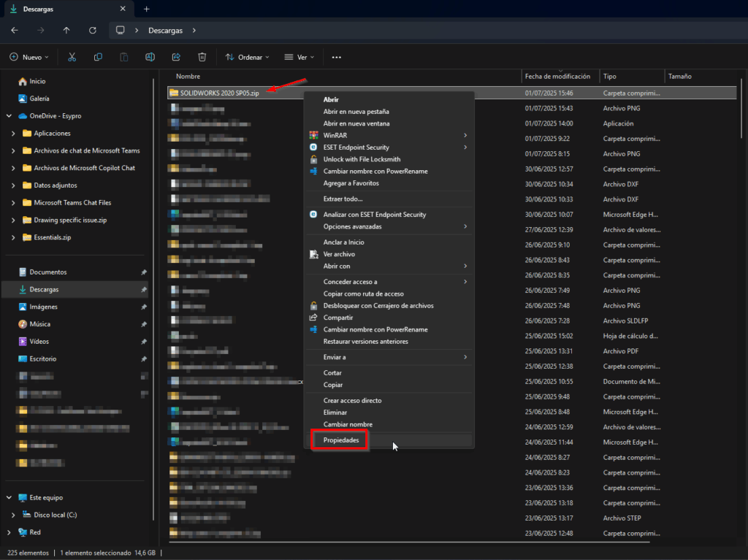Choose Analizar con ESET Endpoint Security
The width and height of the screenshot is (748, 560).
(389, 215)
